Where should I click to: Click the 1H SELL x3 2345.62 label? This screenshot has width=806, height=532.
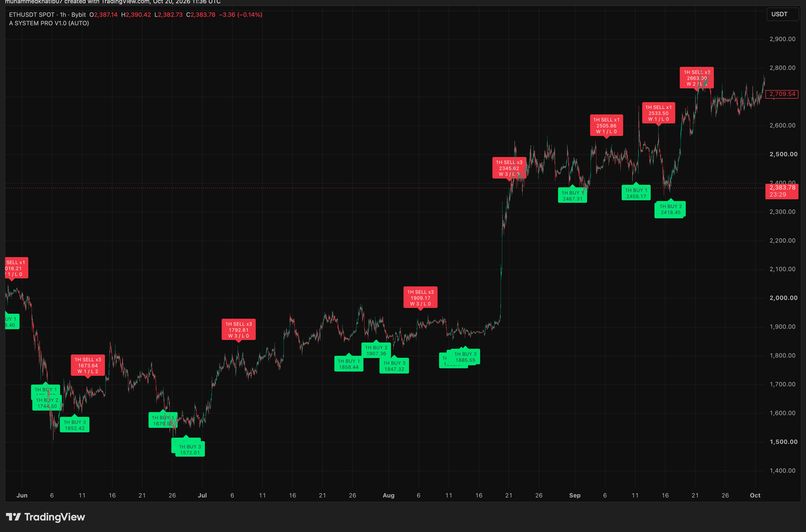(x=509, y=168)
